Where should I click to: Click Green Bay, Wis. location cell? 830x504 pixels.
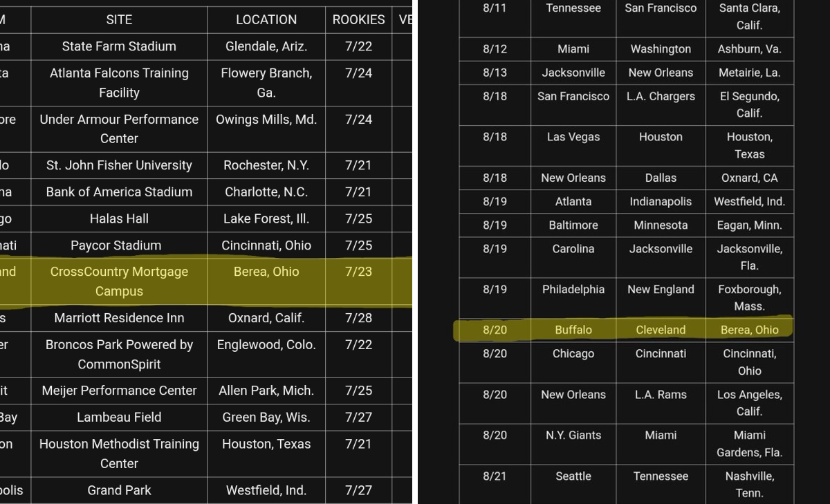tap(266, 417)
